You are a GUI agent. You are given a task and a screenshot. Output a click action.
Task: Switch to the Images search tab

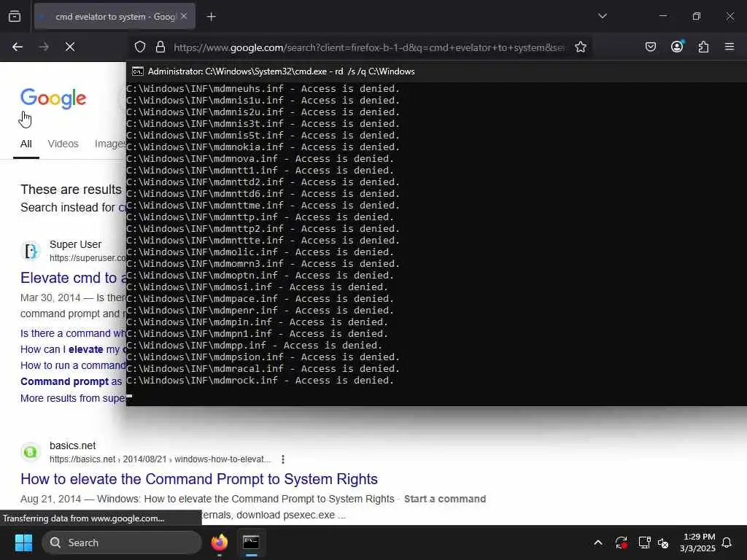tap(110, 144)
